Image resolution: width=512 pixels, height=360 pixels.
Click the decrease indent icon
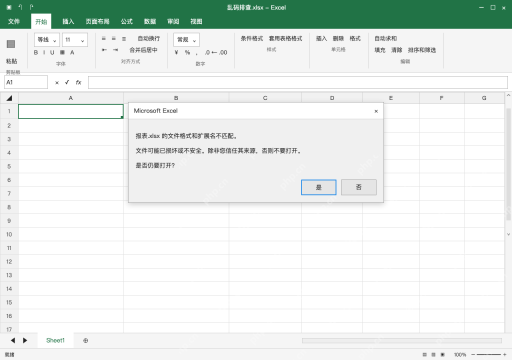pyautogui.click(x=104, y=50)
